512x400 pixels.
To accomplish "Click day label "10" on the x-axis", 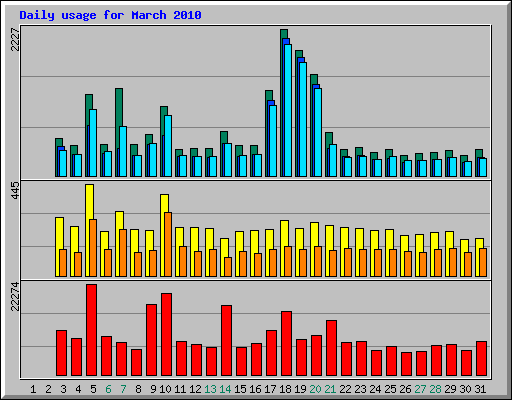I will (165, 389).
